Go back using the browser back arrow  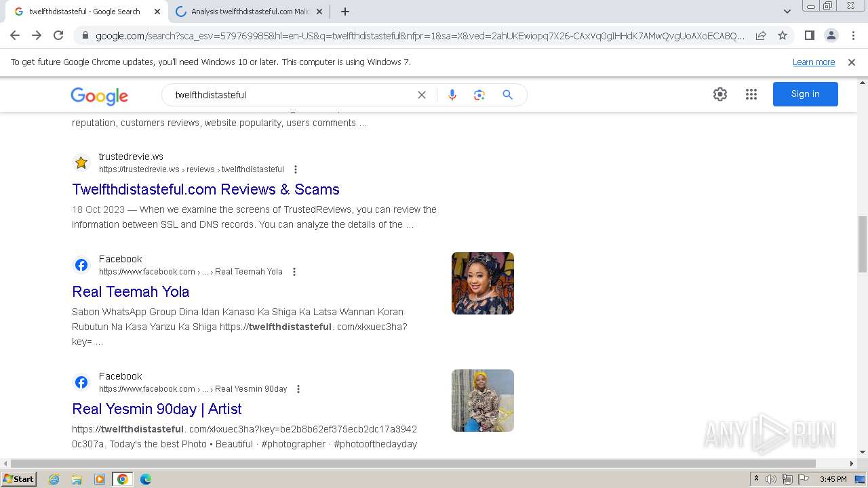click(x=15, y=35)
